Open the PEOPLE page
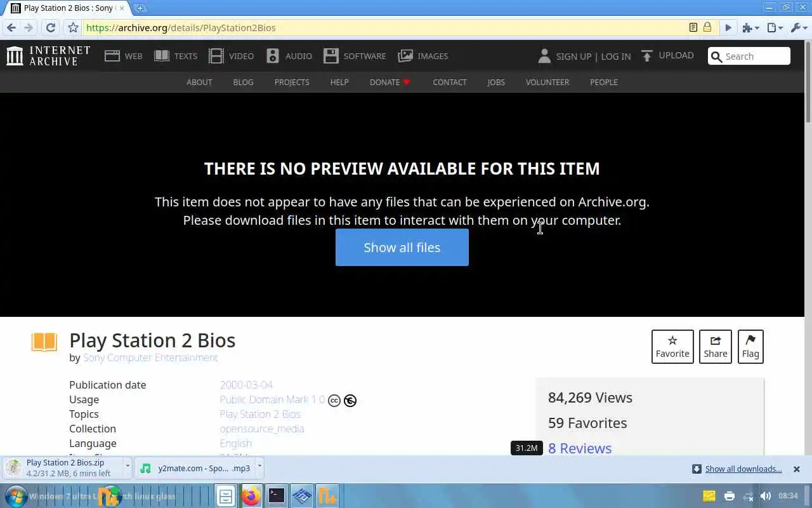 pos(603,82)
